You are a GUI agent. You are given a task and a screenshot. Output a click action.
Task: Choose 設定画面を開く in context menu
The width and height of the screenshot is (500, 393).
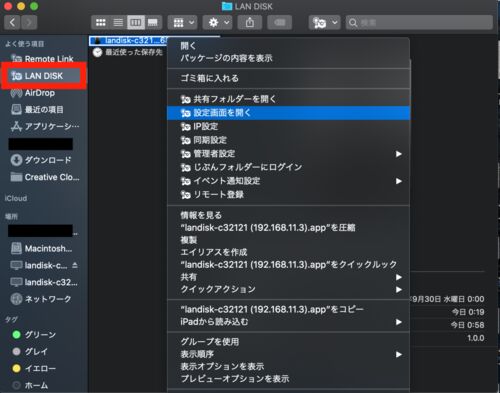pos(288,113)
